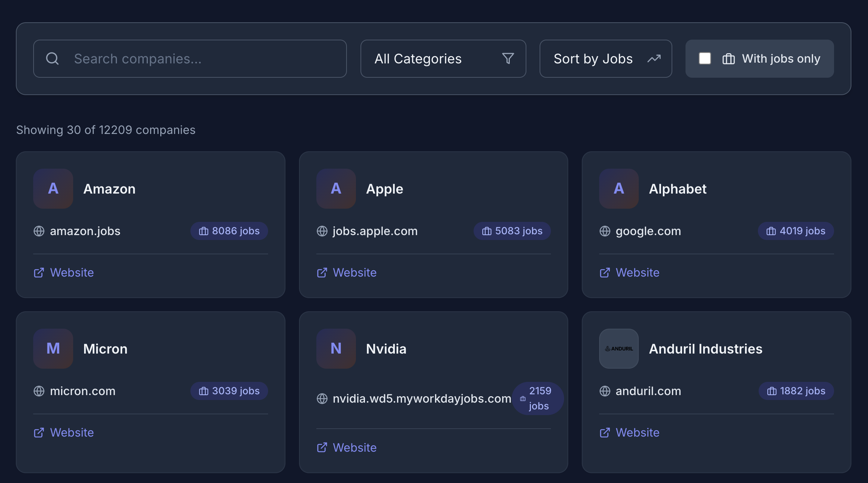Click the micron.com domain text

click(83, 391)
